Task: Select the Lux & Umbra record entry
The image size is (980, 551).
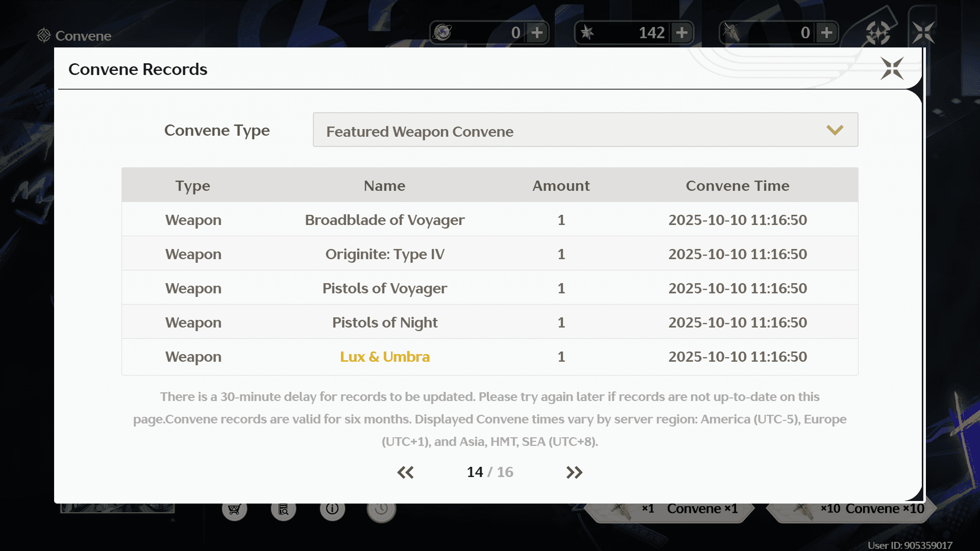Action: 385,357
